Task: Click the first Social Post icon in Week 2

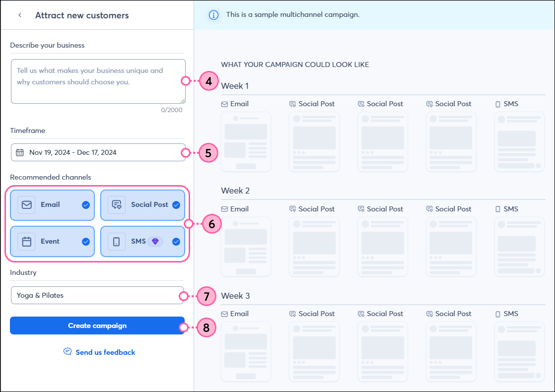Action: pyautogui.click(x=292, y=209)
